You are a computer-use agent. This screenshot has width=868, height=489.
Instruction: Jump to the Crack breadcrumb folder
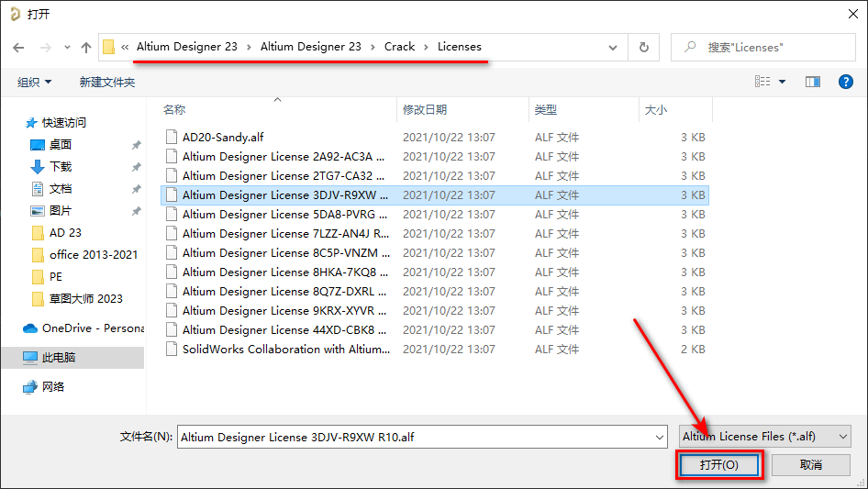click(x=400, y=47)
